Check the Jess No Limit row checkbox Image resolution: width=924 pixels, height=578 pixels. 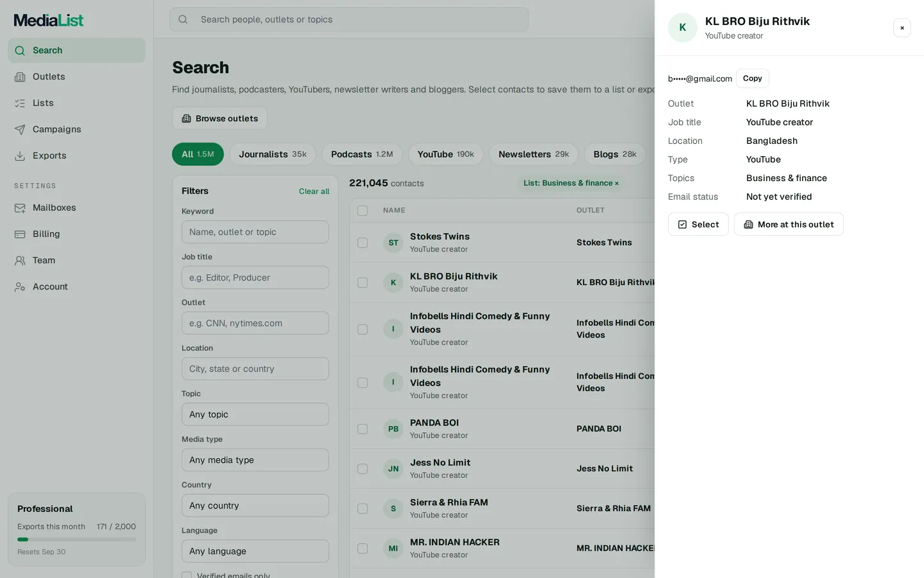(363, 469)
